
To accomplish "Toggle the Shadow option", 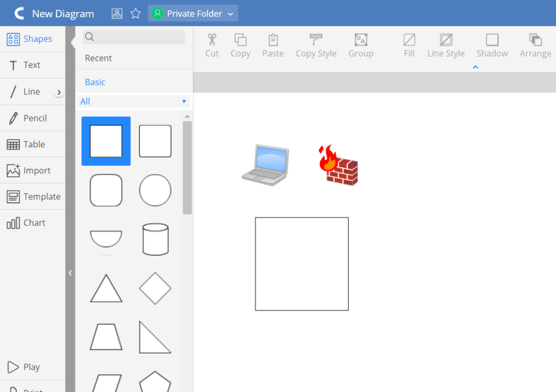I will 492,46.
